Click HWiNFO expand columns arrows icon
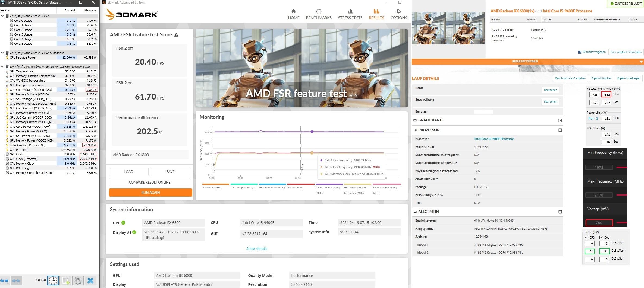Image resolution: width=644 pixels, height=288 pixels. point(5,280)
